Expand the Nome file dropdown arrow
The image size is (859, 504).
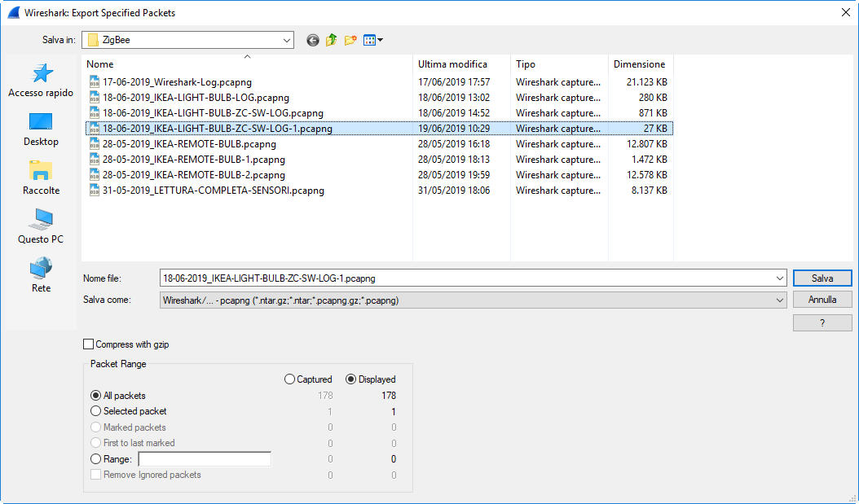[x=780, y=278]
